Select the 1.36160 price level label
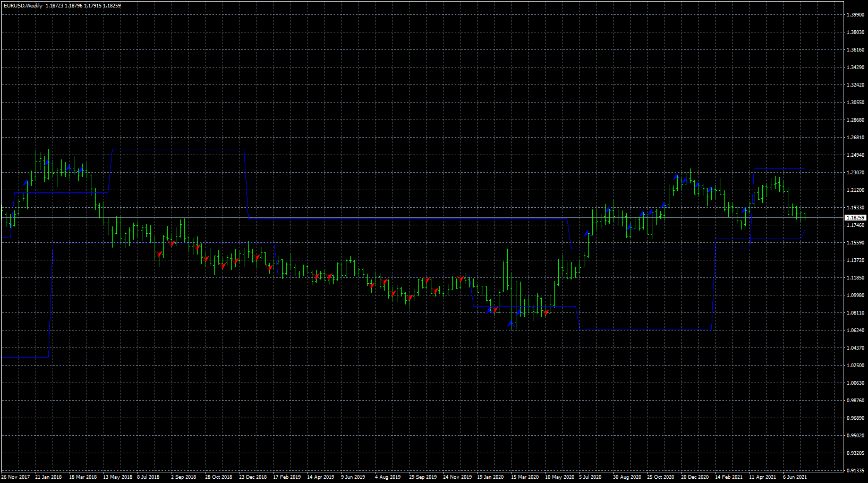The image size is (868, 483). [x=855, y=50]
